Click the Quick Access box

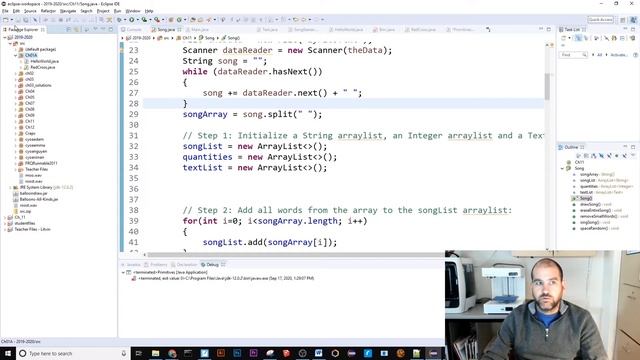(600, 20)
